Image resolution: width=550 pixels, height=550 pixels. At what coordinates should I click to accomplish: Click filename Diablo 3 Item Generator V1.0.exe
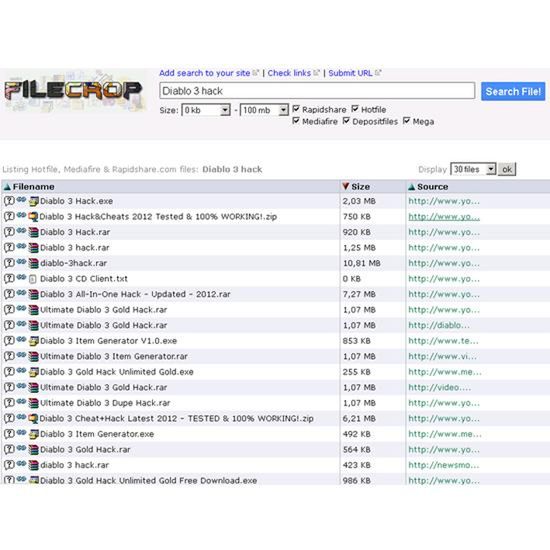tap(109, 341)
